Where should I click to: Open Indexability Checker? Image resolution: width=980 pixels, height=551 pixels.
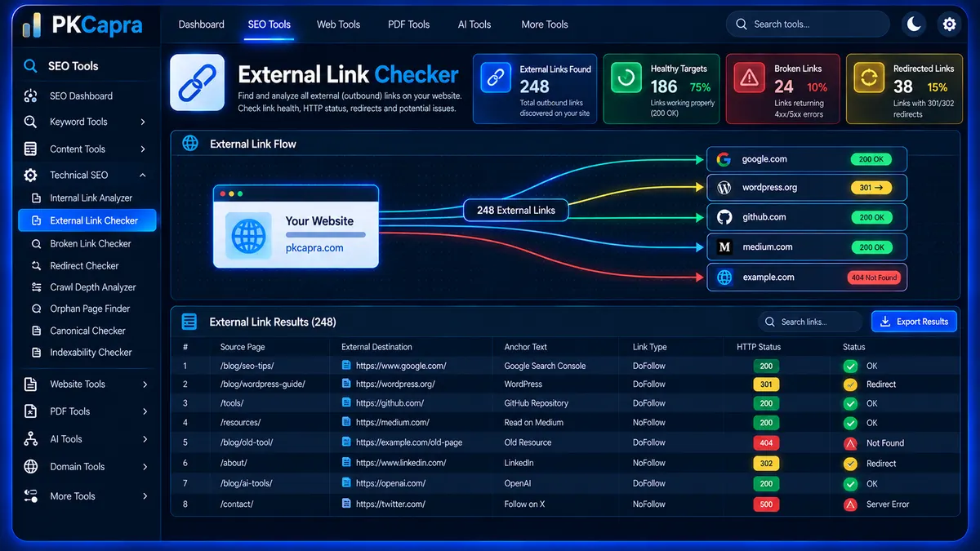[x=91, y=352]
